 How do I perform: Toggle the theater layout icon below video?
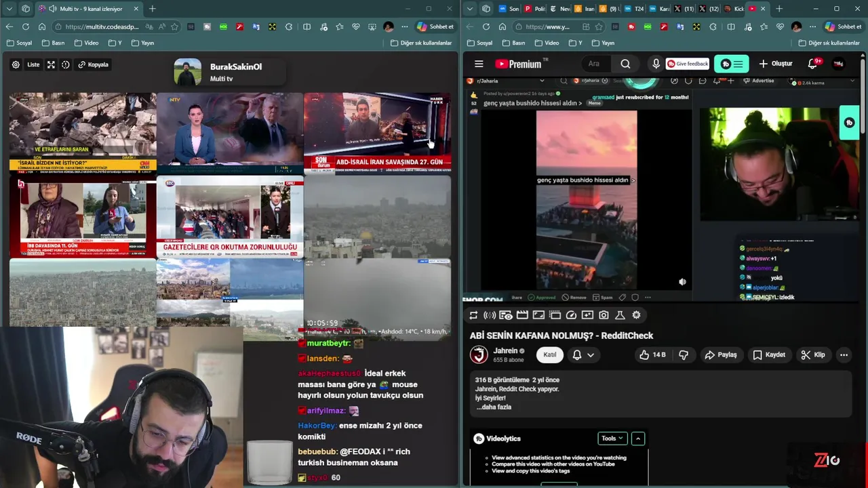(555, 315)
